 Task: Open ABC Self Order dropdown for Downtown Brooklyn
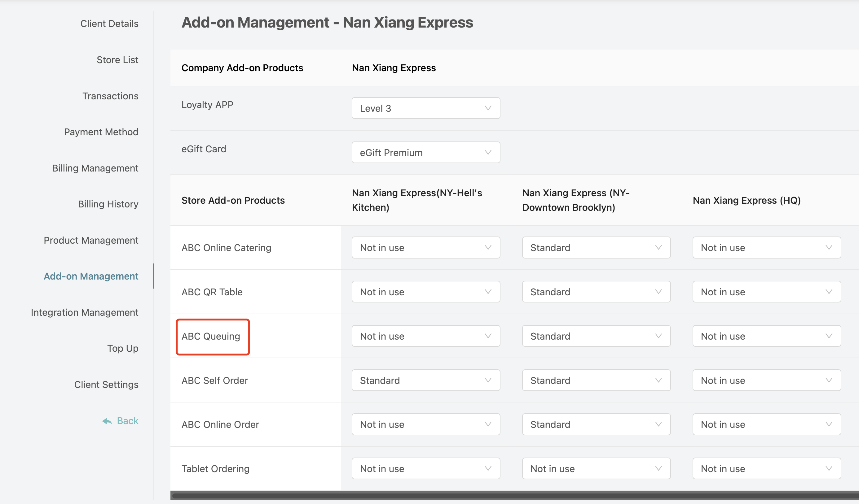(596, 380)
